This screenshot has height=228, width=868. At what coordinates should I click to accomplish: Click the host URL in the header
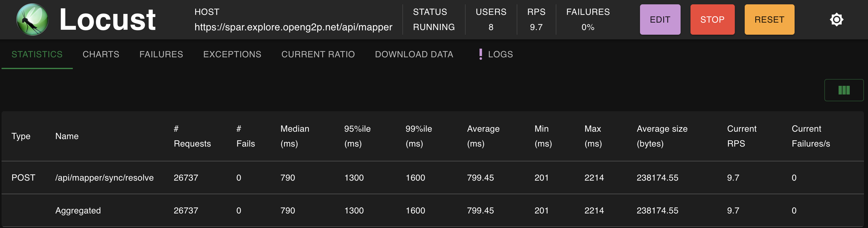293,27
